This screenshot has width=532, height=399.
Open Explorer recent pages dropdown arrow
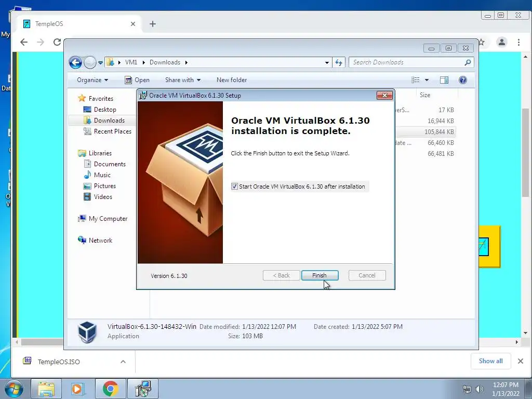(x=100, y=63)
